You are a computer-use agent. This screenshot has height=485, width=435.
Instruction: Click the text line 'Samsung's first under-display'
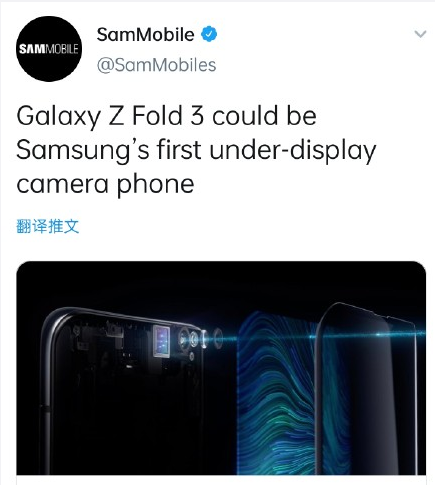196,150
